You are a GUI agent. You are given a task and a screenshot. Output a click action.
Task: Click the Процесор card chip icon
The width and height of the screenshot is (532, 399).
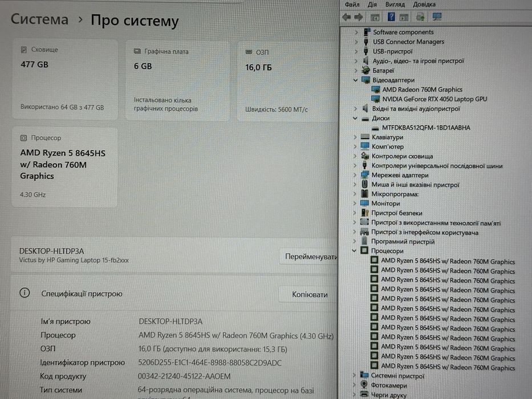(23, 138)
